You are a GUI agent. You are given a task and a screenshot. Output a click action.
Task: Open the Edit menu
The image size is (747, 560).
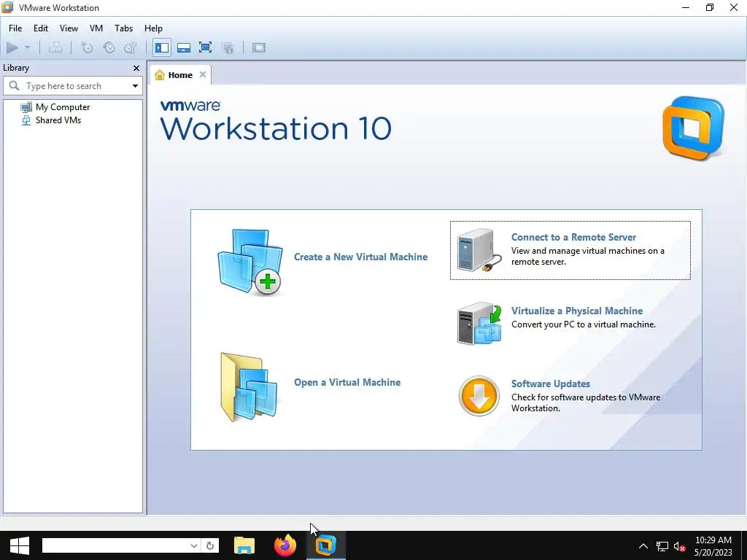41,28
